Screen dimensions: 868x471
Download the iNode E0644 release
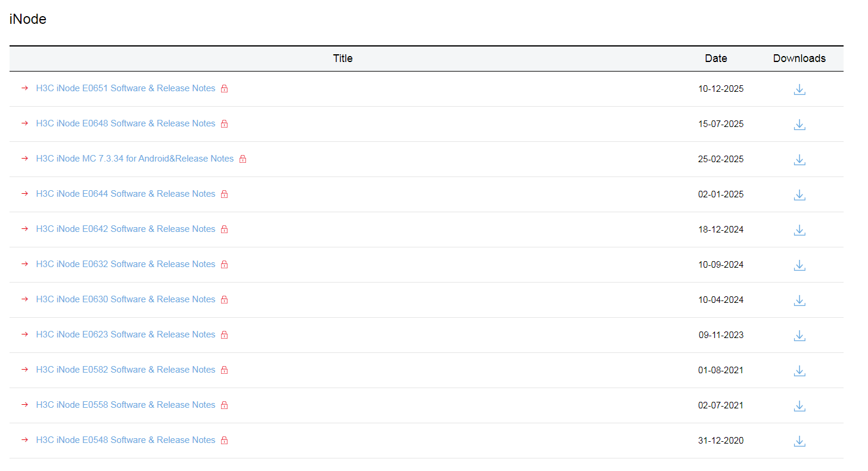(799, 195)
